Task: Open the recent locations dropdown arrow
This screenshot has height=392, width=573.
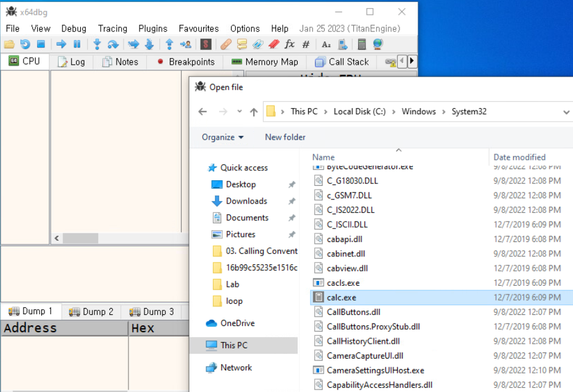Action: [240, 111]
